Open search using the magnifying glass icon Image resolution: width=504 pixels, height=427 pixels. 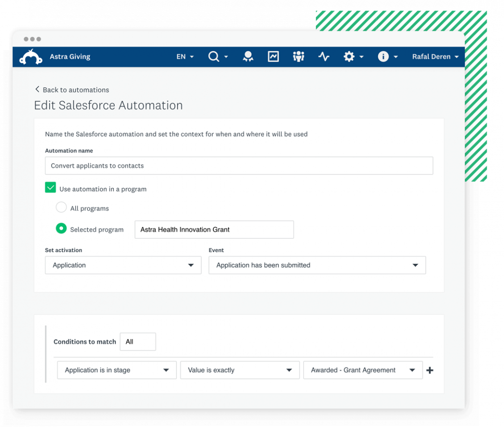click(x=214, y=56)
